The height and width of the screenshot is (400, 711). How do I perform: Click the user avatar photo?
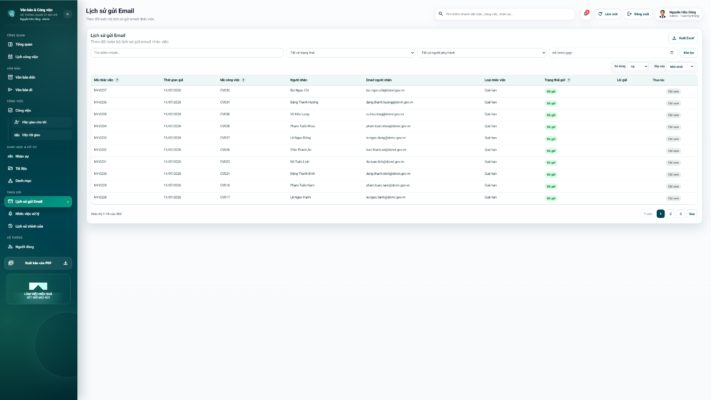tap(662, 14)
